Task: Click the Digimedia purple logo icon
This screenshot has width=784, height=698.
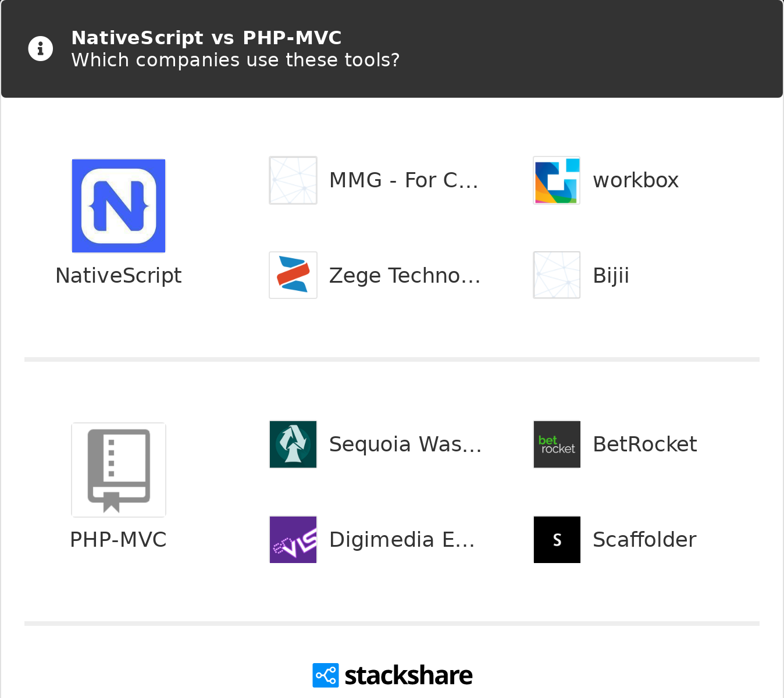Action: coord(293,540)
